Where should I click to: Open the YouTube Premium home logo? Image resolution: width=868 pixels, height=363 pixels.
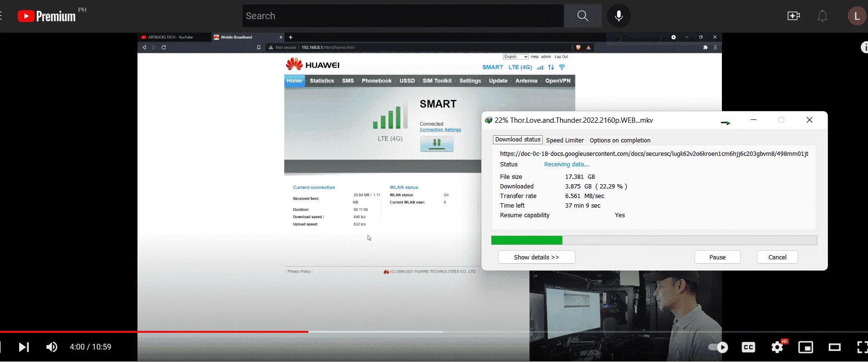[47, 16]
